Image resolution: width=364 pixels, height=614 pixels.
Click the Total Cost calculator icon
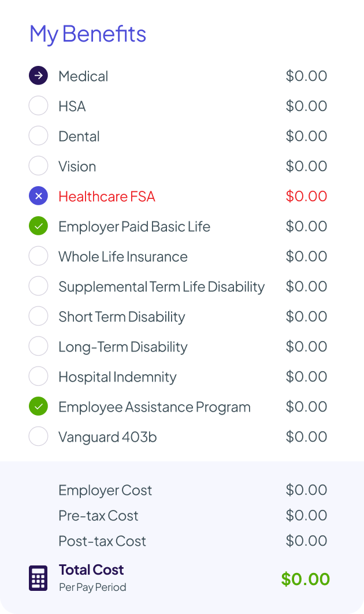(x=38, y=578)
